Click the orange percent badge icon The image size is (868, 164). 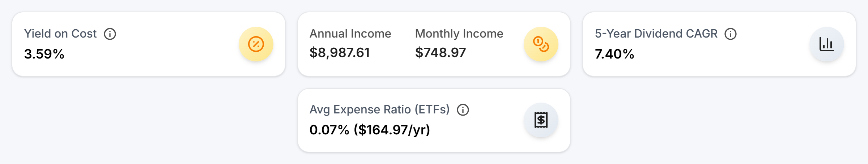tap(256, 44)
